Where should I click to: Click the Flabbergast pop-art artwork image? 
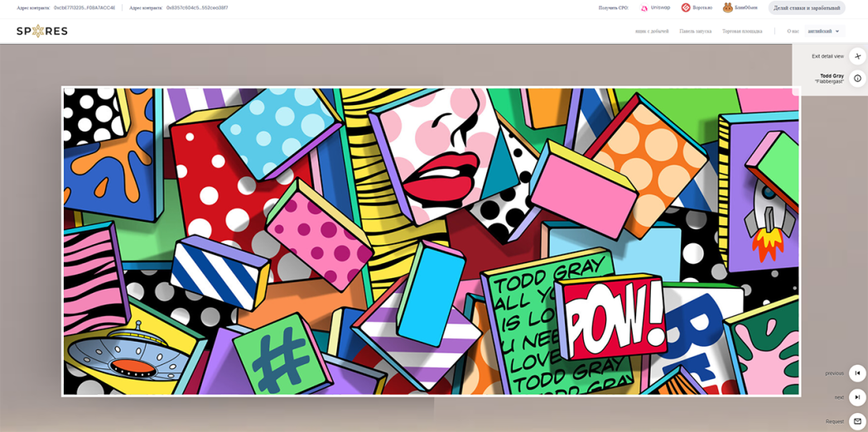pyautogui.click(x=431, y=241)
